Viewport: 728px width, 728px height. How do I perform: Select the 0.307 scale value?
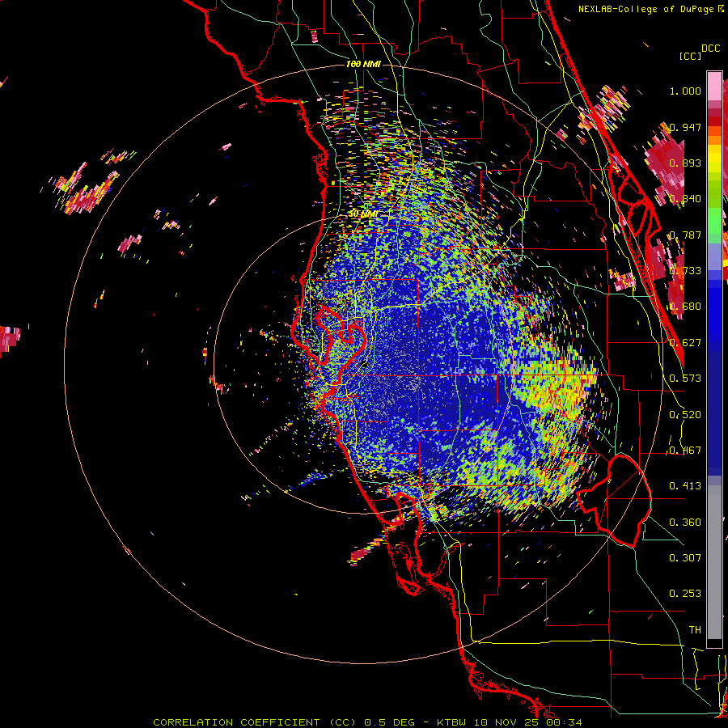(x=685, y=558)
